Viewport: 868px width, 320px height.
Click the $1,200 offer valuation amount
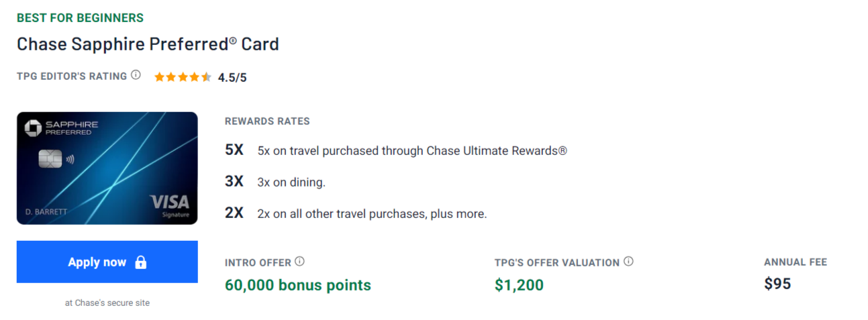[519, 285]
